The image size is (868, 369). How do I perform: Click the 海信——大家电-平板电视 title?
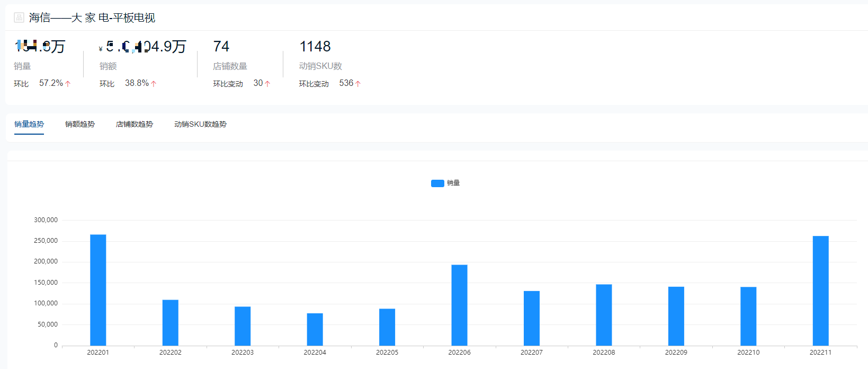click(x=92, y=17)
